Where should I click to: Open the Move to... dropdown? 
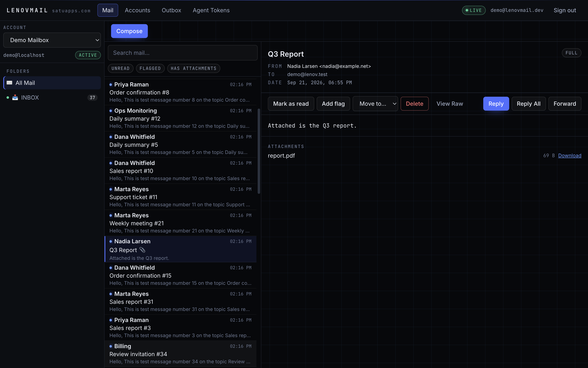[375, 104]
